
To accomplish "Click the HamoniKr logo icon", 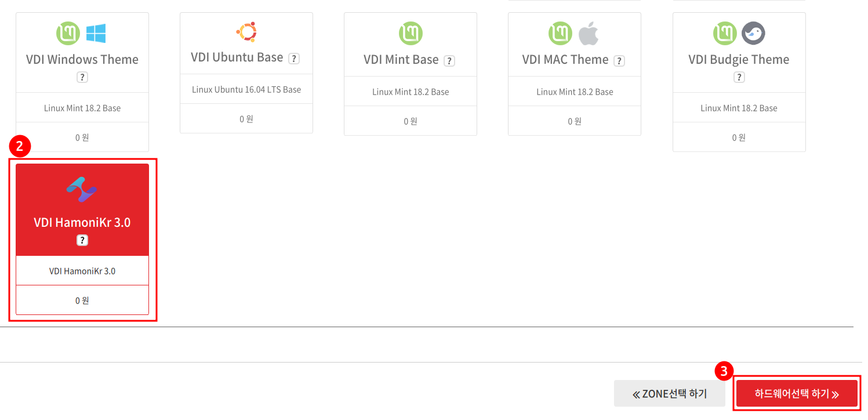I will tap(82, 190).
